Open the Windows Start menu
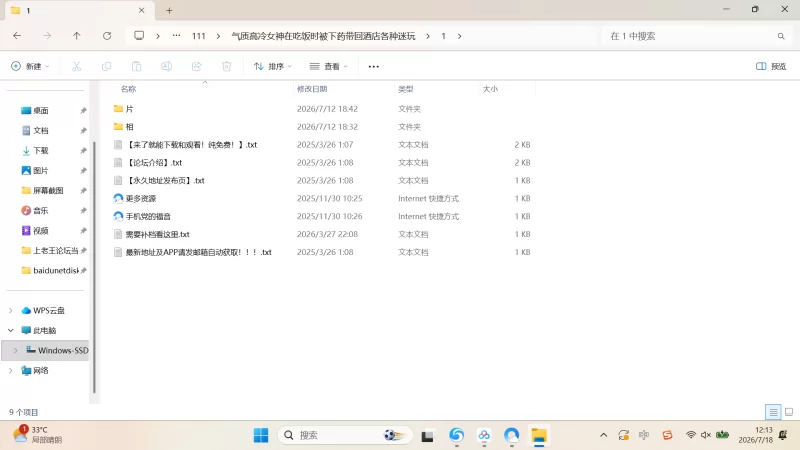Image resolution: width=800 pixels, height=450 pixels. point(261,435)
